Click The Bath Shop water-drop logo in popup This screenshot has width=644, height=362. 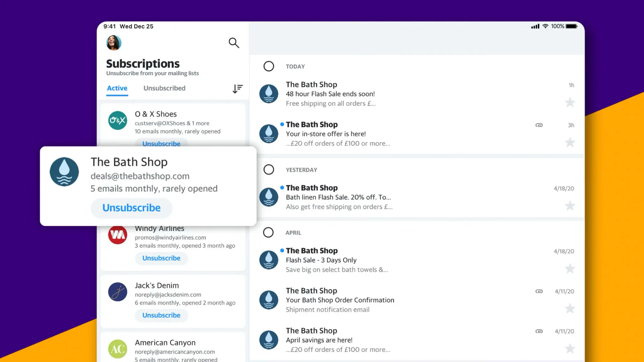[64, 172]
